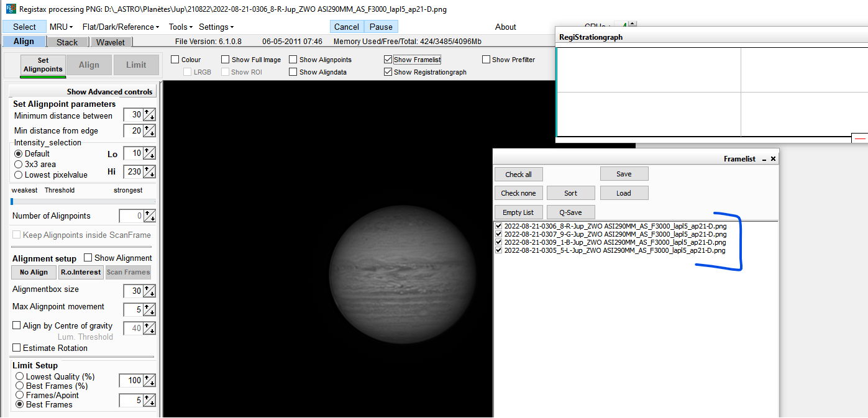Toggle Show Alignment checkbox
The image size is (868, 418).
tap(88, 258)
